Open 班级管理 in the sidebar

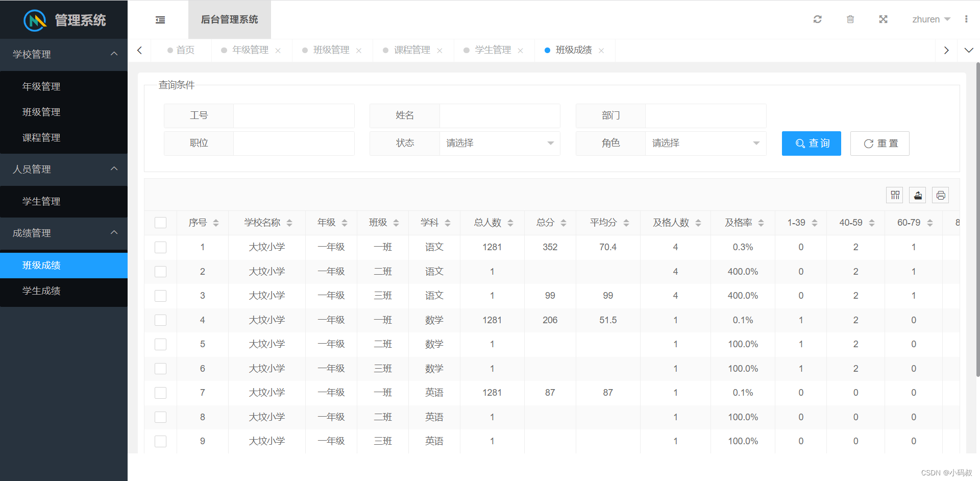click(64, 112)
